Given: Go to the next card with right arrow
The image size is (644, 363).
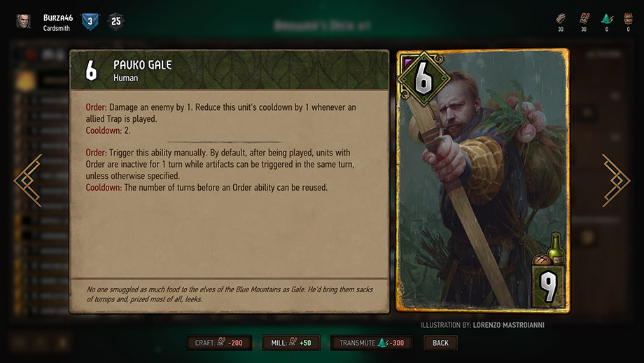Looking at the screenshot, I should click(x=616, y=181).
